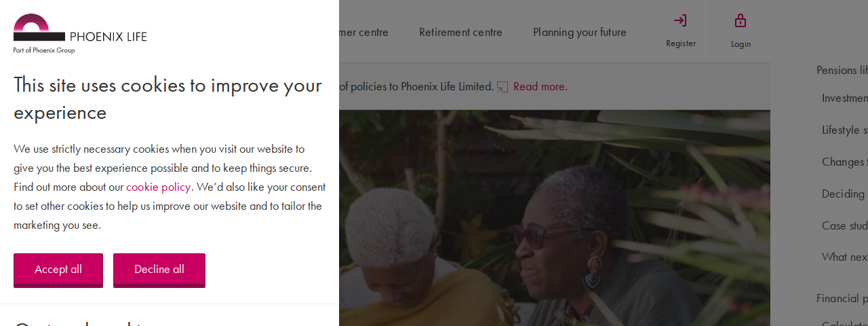Open the Retirement centre menu
868x326 pixels.
(460, 32)
